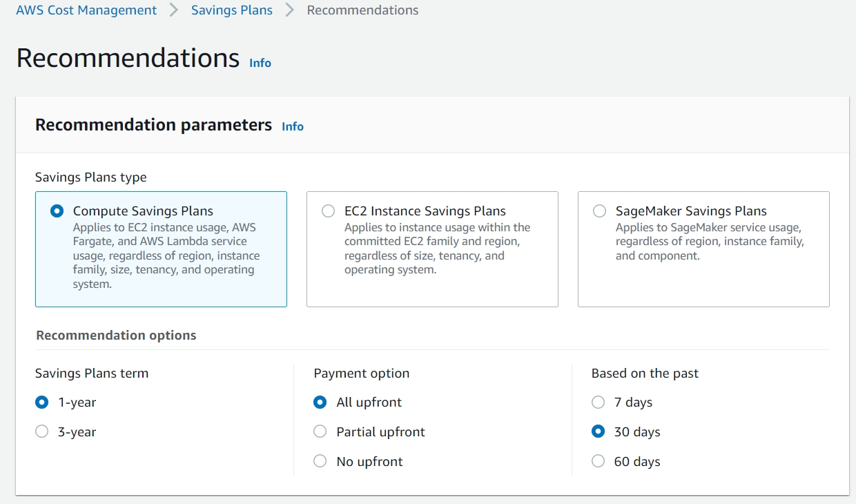Click the Payment option label
856x504 pixels.
tap(362, 374)
